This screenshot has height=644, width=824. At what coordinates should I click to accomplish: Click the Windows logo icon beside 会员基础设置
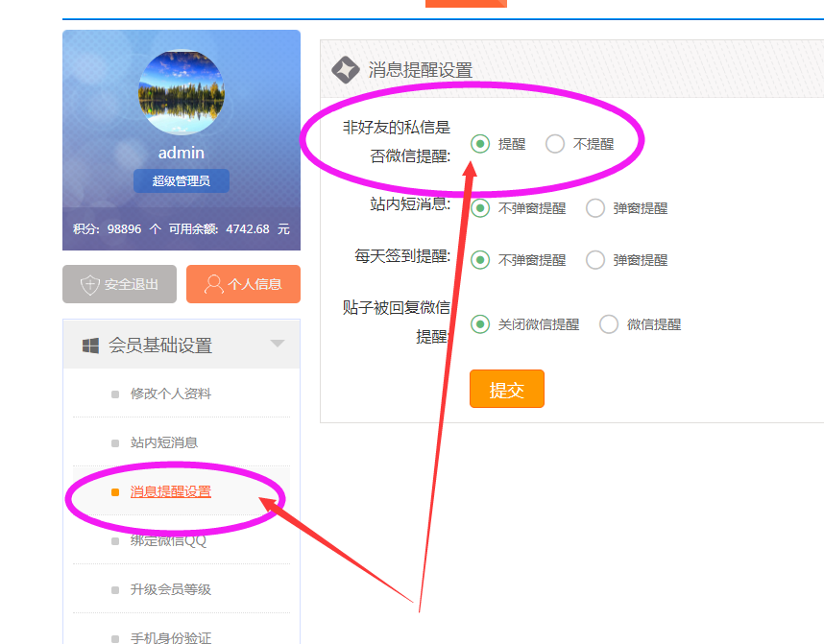tap(91, 346)
